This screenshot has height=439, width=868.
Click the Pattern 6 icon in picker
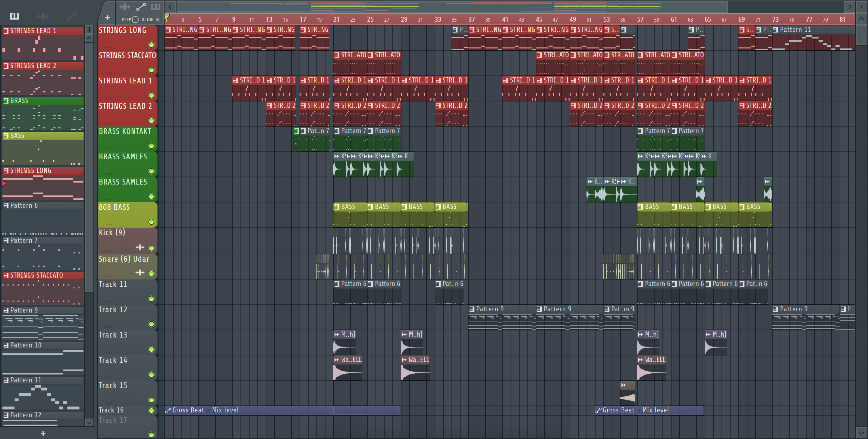click(x=6, y=205)
